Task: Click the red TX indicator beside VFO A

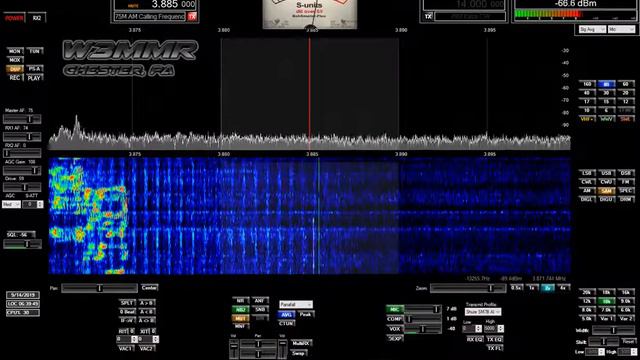Action: coord(192,17)
